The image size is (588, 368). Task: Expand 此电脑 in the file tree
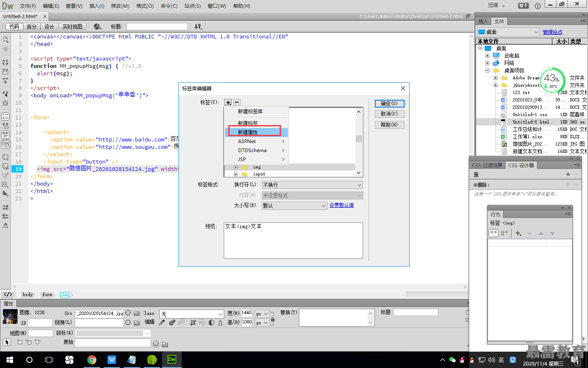click(487, 56)
